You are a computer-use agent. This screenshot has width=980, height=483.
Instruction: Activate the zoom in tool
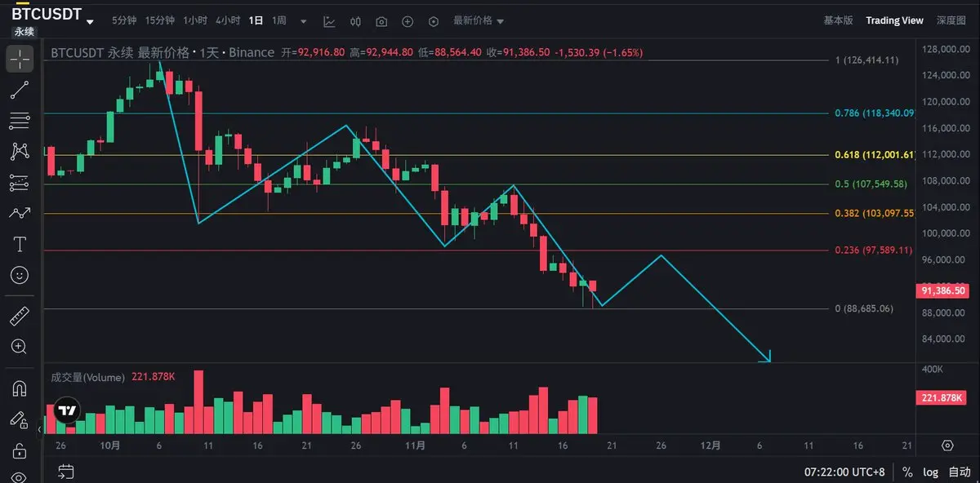20,347
